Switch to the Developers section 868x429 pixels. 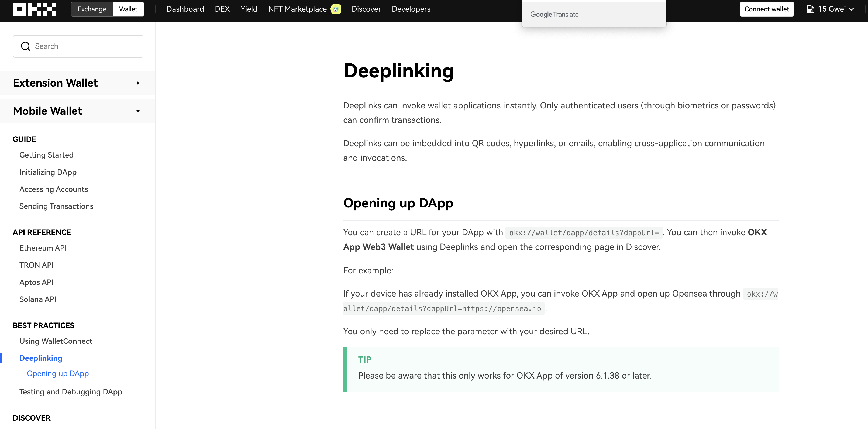pyautogui.click(x=411, y=9)
